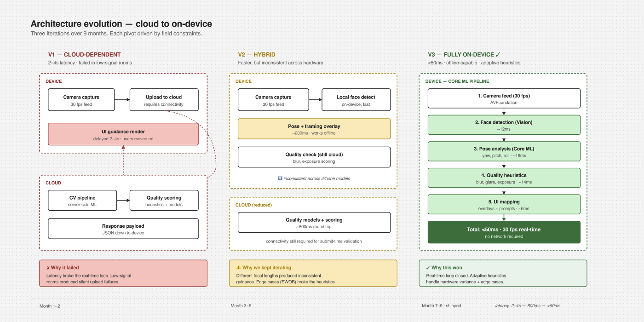Click the 'Month 7–9 · shipped' timeline label
The image size is (644, 322).
(441, 306)
